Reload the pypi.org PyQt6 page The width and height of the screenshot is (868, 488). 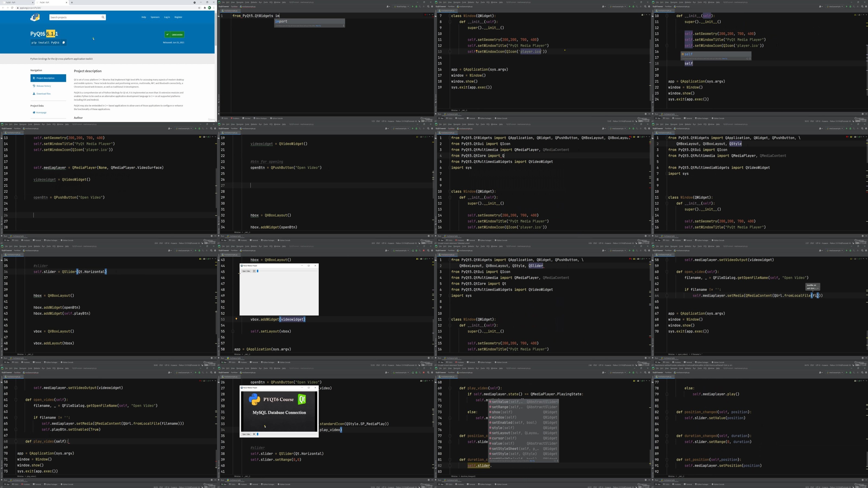tap(12, 8)
